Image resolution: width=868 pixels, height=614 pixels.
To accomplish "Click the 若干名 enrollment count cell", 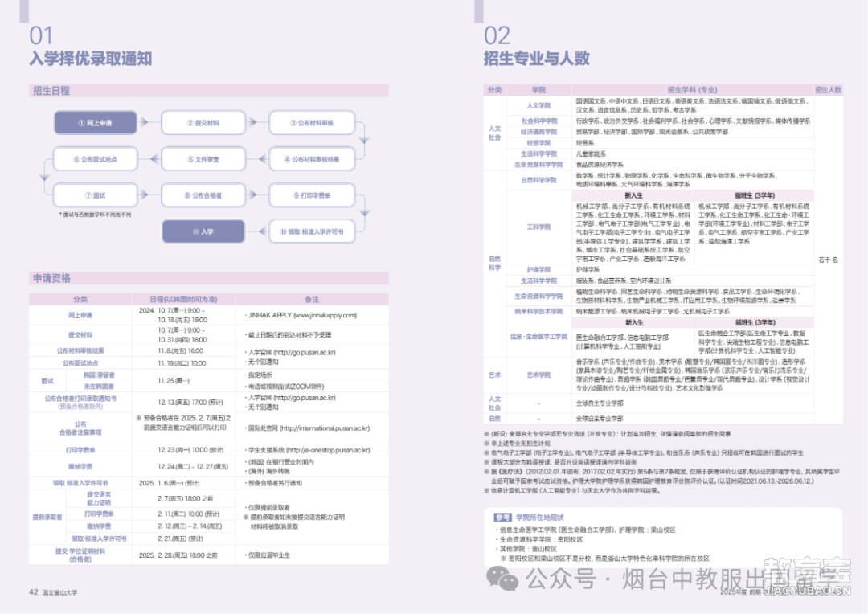I will tap(828, 260).
